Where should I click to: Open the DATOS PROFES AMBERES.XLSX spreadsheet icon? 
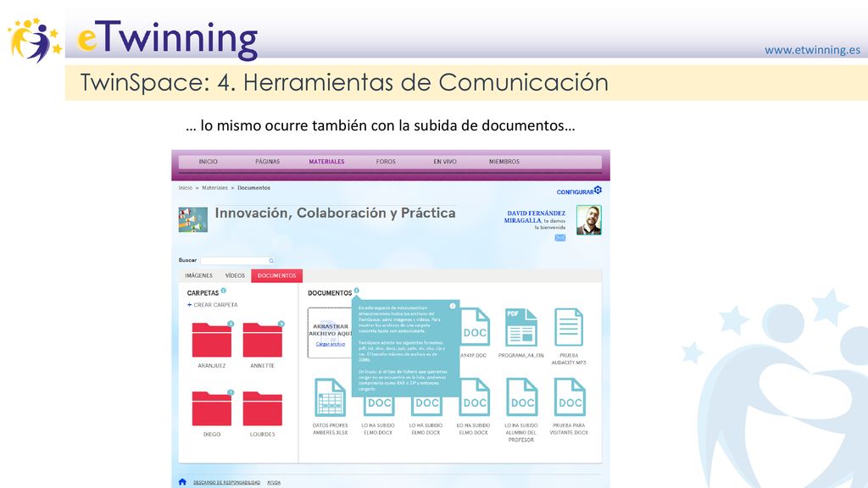click(330, 398)
